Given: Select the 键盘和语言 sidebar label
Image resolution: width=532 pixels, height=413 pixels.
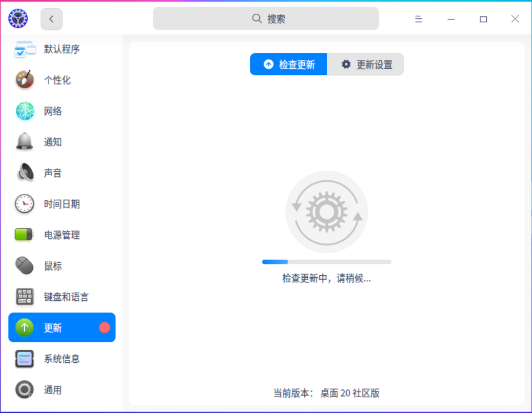Looking at the screenshot, I should (x=66, y=297).
